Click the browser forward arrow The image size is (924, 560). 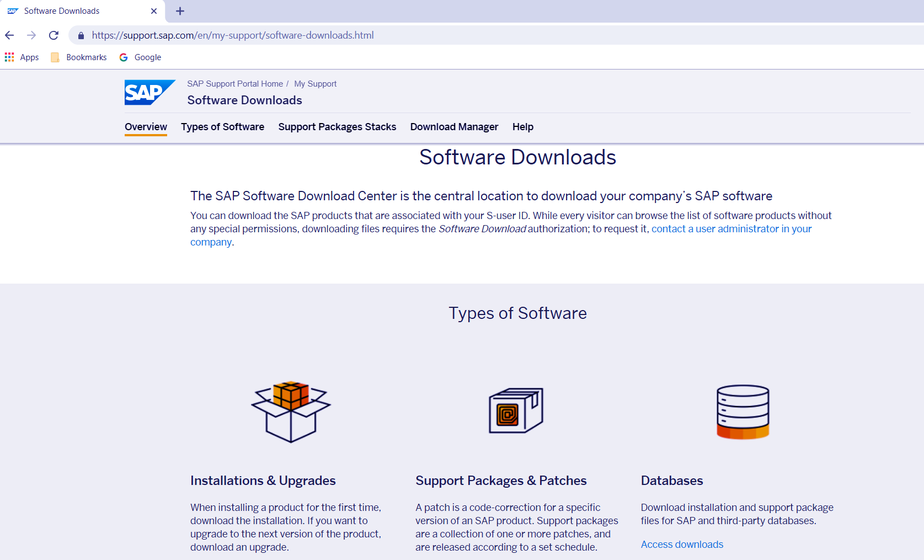click(x=31, y=35)
